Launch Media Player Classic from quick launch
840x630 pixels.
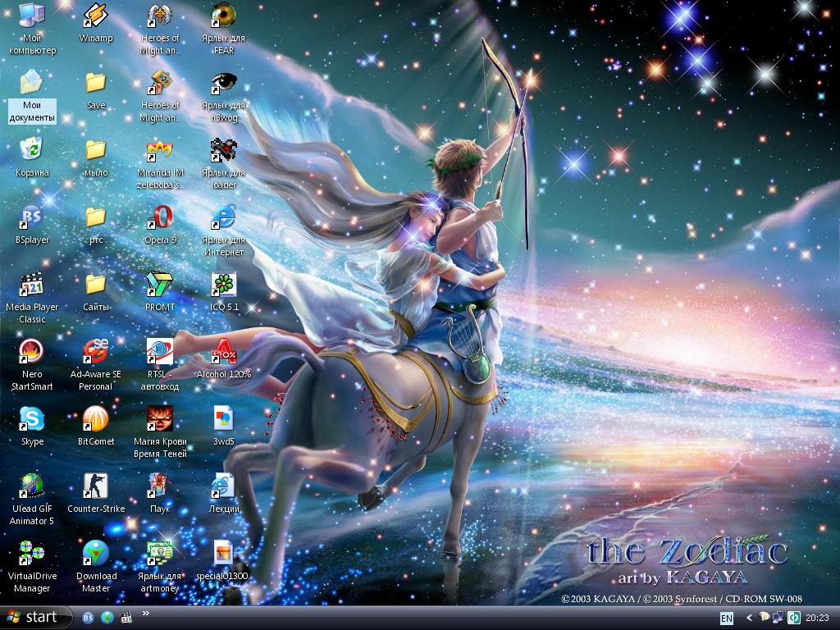[x=126, y=618]
